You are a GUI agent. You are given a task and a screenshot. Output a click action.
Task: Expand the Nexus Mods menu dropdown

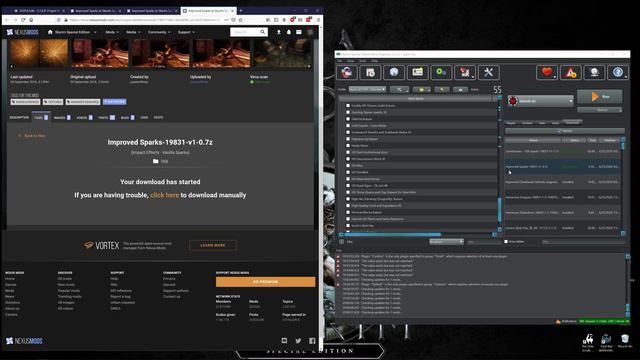(112, 32)
